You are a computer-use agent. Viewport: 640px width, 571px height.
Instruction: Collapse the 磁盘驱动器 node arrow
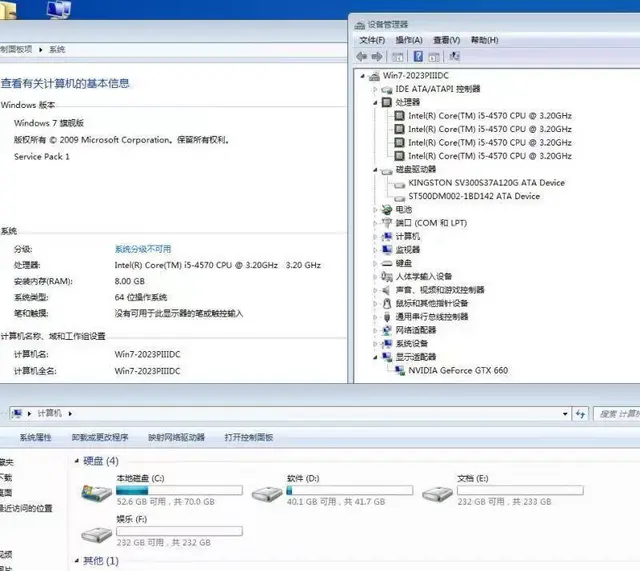click(x=375, y=169)
